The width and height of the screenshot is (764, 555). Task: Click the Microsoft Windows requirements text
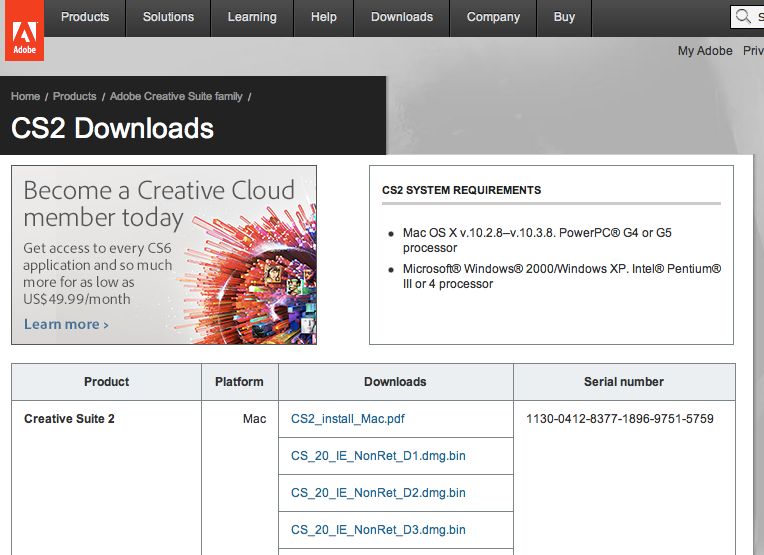coord(562,276)
